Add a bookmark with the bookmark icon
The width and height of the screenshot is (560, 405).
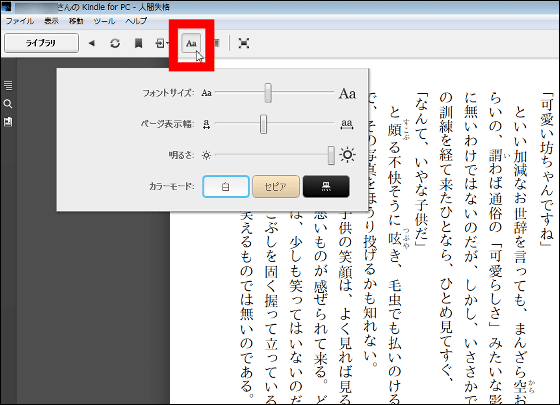[138, 44]
